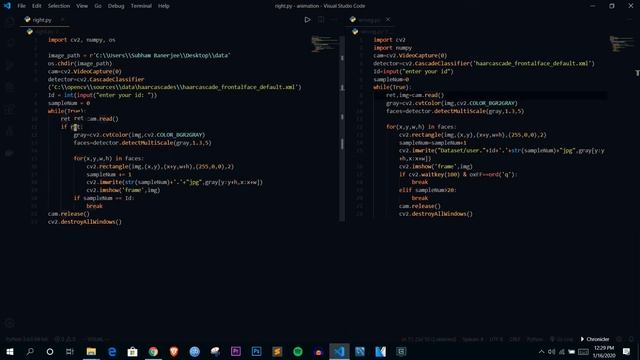Launch Microsoft Edge from the taskbar
Screen dimensions: 640x360
112,351
